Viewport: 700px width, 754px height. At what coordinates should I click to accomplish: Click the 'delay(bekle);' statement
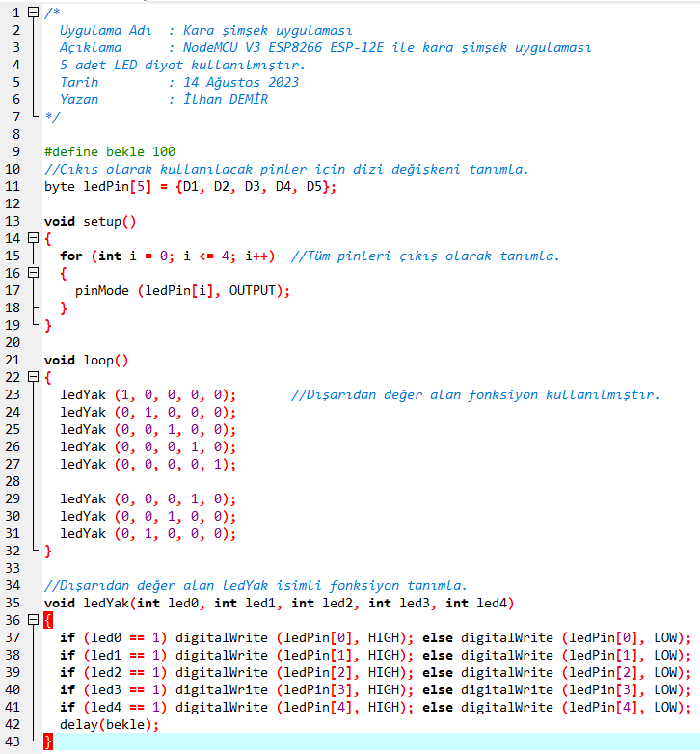click(109, 725)
